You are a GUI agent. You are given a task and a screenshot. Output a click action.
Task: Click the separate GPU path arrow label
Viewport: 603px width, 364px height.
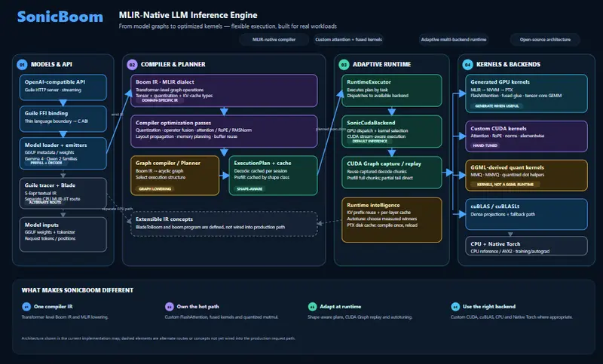(x=118, y=209)
